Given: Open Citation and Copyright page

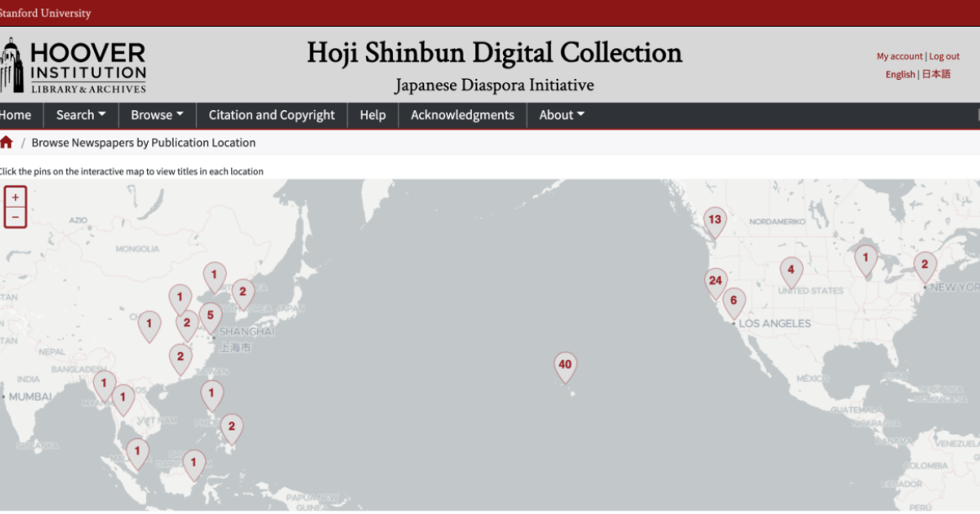Looking at the screenshot, I should pyautogui.click(x=272, y=115).
